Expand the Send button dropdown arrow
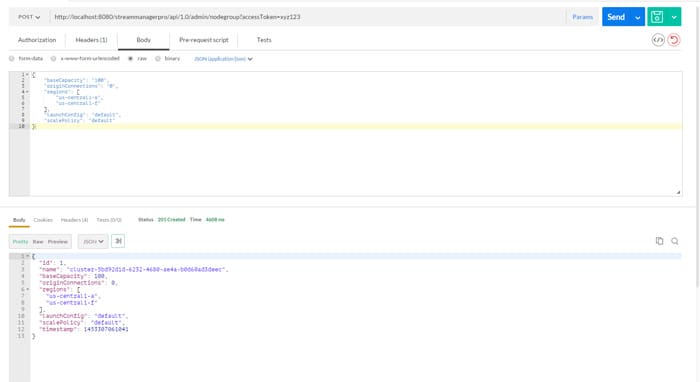Image resolution: width=700 pixels, height=382 pixels. pos(638,17)
